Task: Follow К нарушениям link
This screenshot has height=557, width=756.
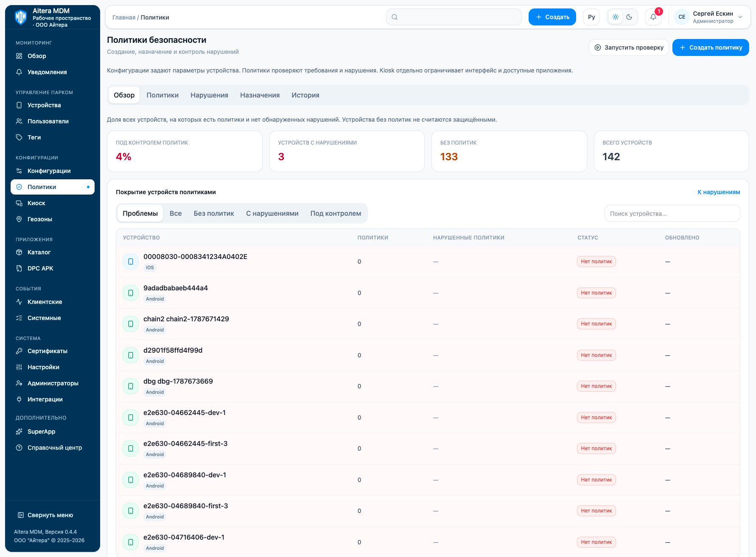Action: tap(719, 192)
